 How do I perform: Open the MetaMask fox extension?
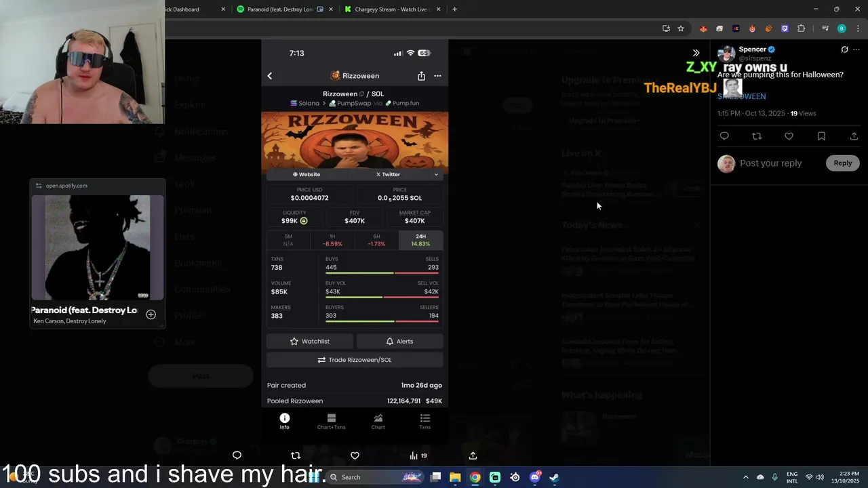click(703, 28)
